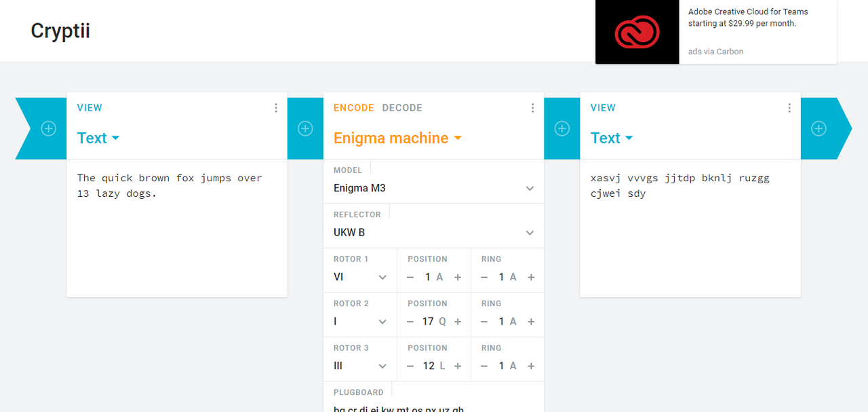The image size is (868, 412).
Task: Click the add-brick plus icon at far right
Action: pos(818,128)
